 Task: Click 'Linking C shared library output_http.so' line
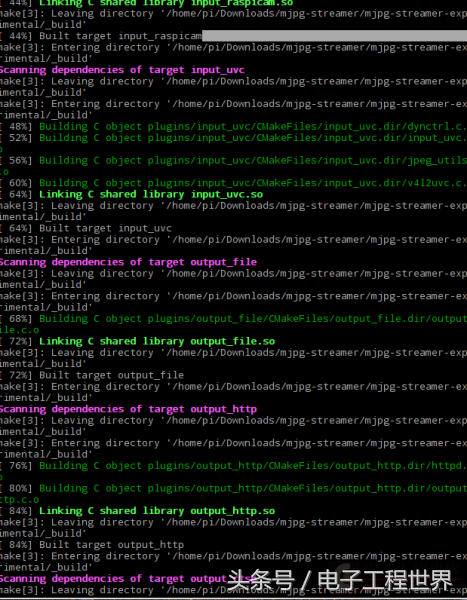[137, 511]
